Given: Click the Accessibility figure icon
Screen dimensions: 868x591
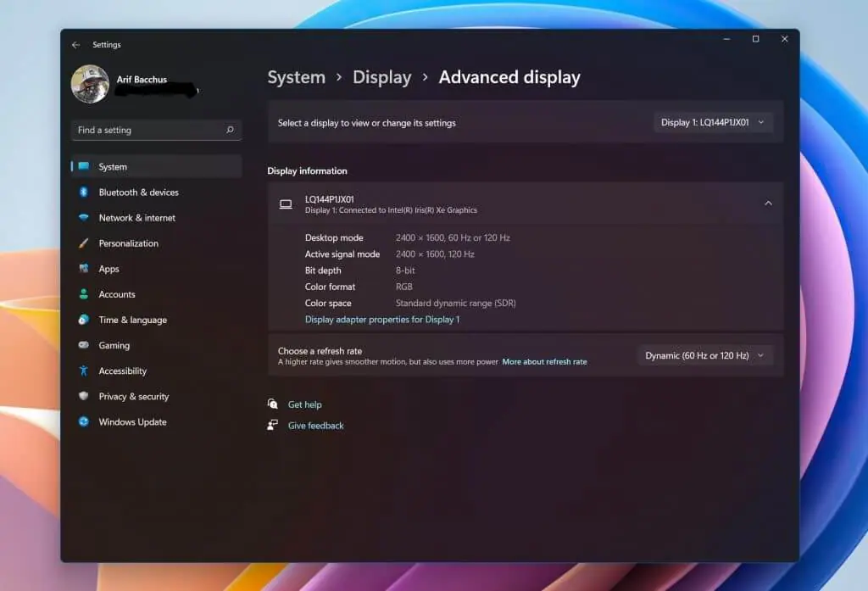Looking at the screenshot, I should point(84,371).
